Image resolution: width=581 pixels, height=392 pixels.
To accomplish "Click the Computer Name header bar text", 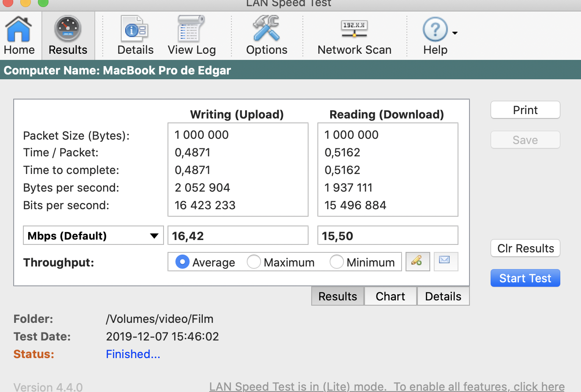I will coord(117,70).
